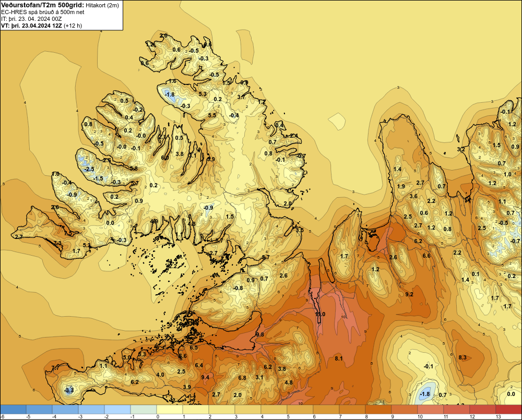Click the -6 label on the colour scale
This screenshot has width=522, height=420.
coord(2,417)
